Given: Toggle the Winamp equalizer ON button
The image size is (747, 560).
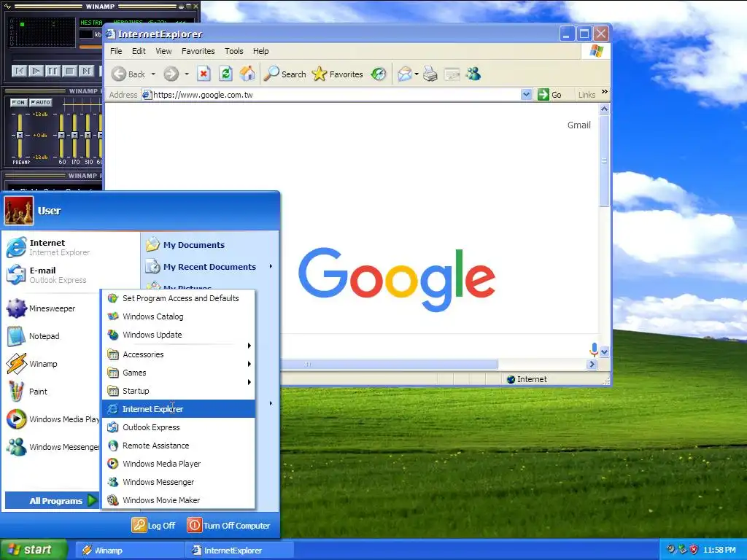Looking at the screenshot, I should click(x=18, y=102).
